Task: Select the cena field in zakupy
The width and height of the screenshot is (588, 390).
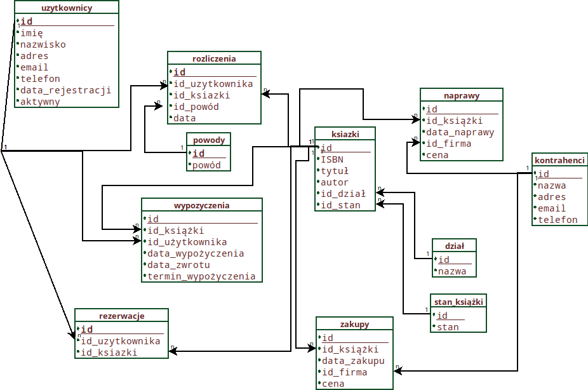Action: click(333, 384)
